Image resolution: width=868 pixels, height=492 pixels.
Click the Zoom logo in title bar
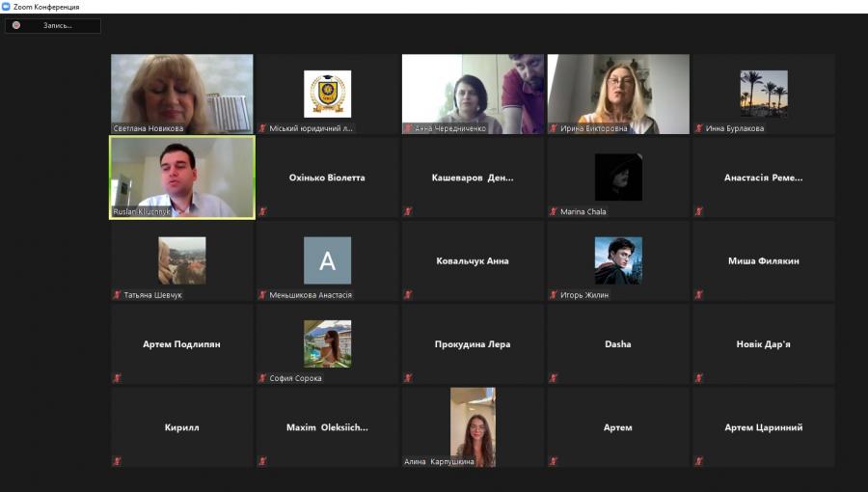point(6,7)
